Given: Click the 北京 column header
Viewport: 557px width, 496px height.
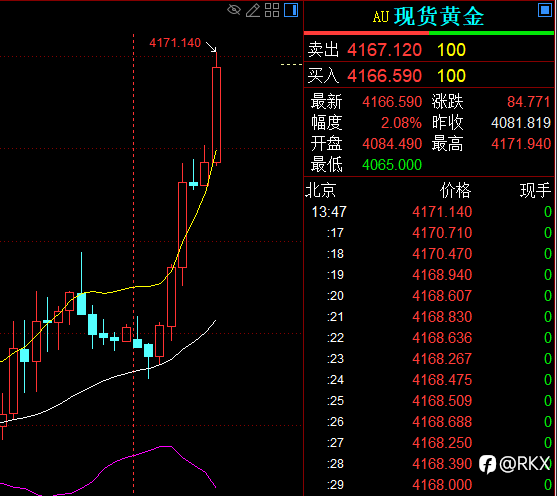Looking at the screenshot, I should [x=320, y=190].
